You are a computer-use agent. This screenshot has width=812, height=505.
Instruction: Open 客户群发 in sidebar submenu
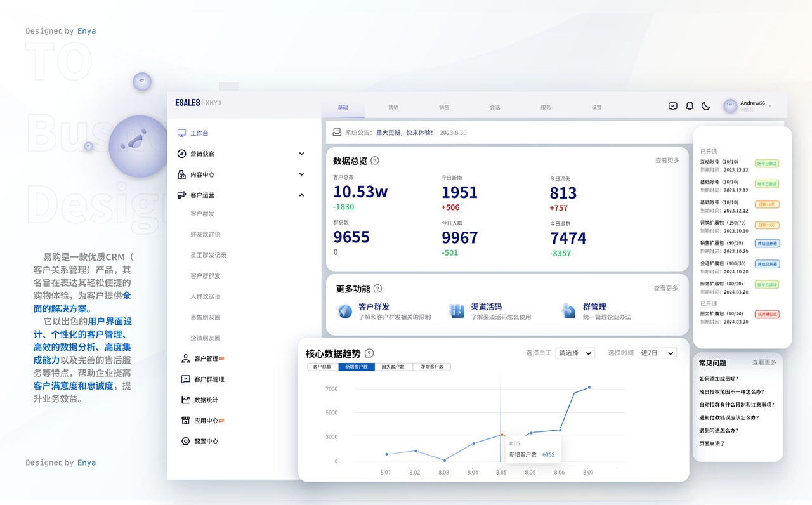pos(202,214)
